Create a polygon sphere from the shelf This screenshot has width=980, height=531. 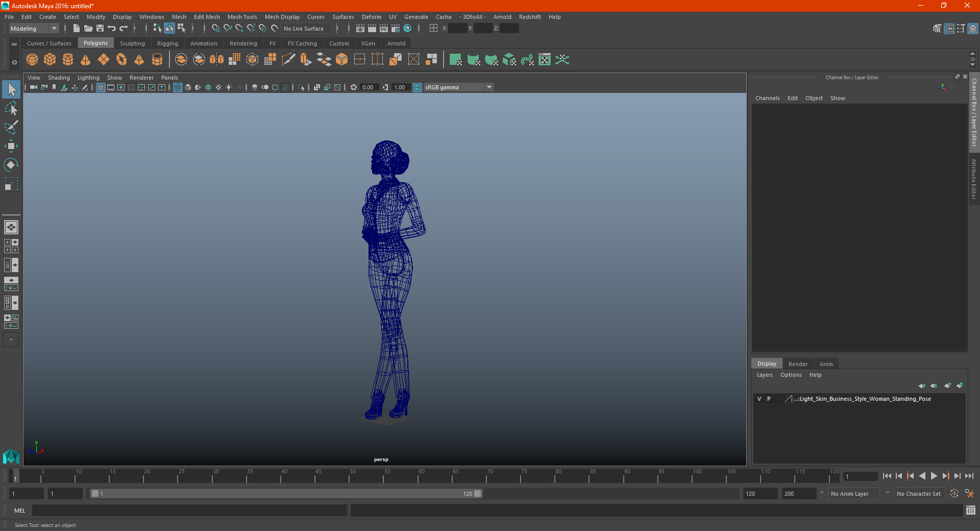pos(32,60)
